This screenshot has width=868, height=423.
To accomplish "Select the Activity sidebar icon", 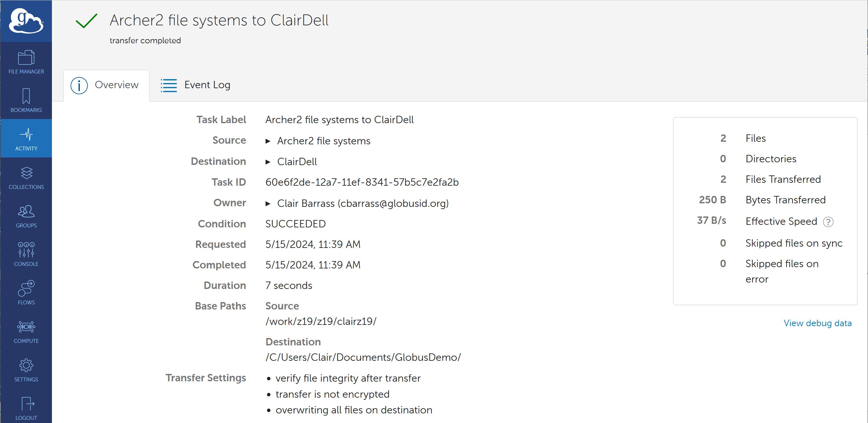I will tap(26, 139).
